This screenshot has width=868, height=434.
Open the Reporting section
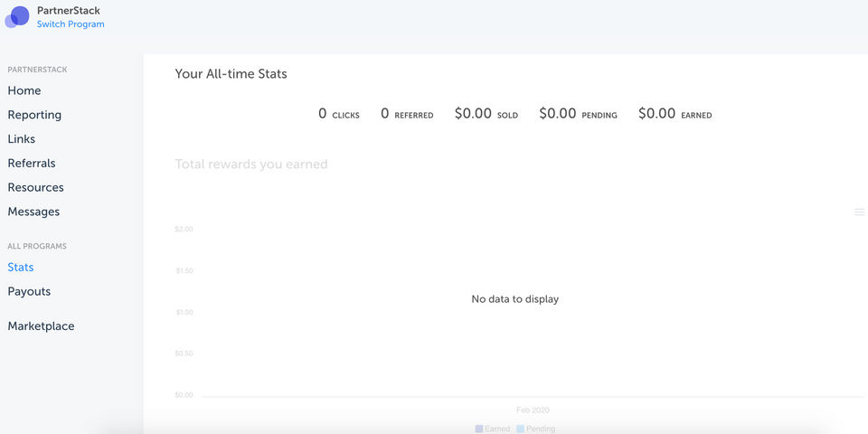(34, 115)
